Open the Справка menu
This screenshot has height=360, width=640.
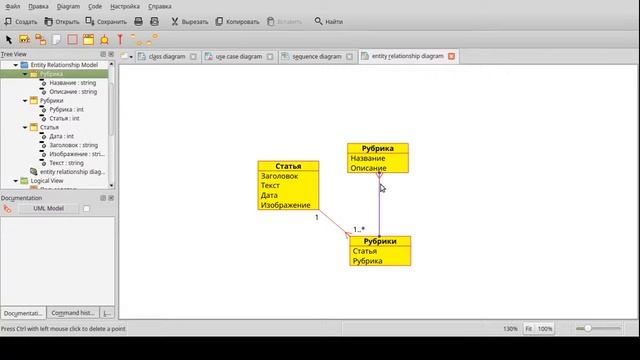160,7
